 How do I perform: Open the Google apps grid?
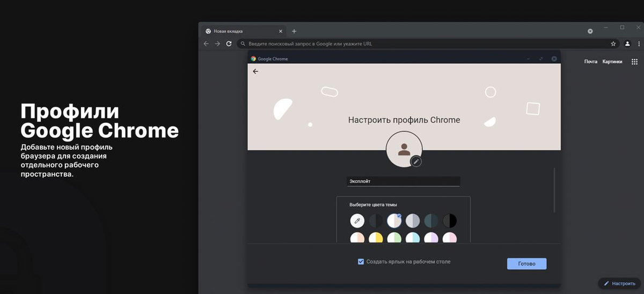point(634,62)
